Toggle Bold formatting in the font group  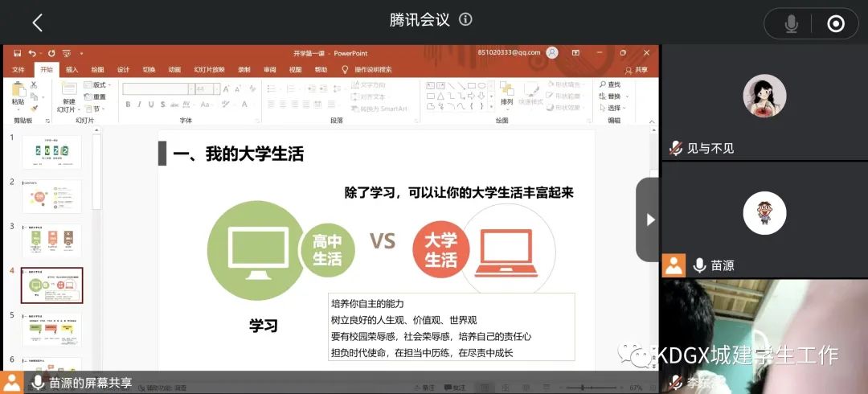(128, 105)
